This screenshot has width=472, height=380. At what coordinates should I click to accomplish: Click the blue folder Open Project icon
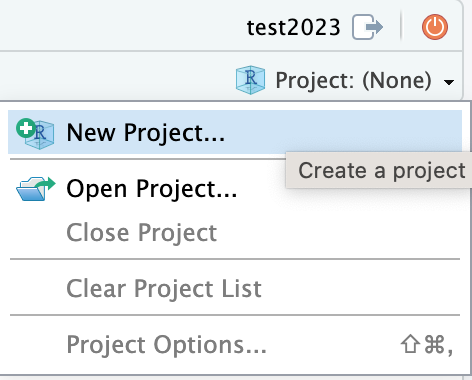pyautogui.click(x=35, y=189)
